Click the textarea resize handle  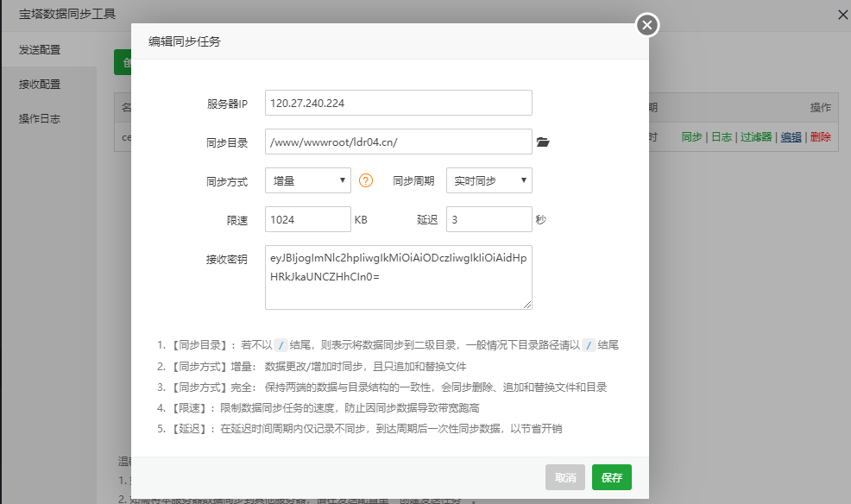pos(527,305)
